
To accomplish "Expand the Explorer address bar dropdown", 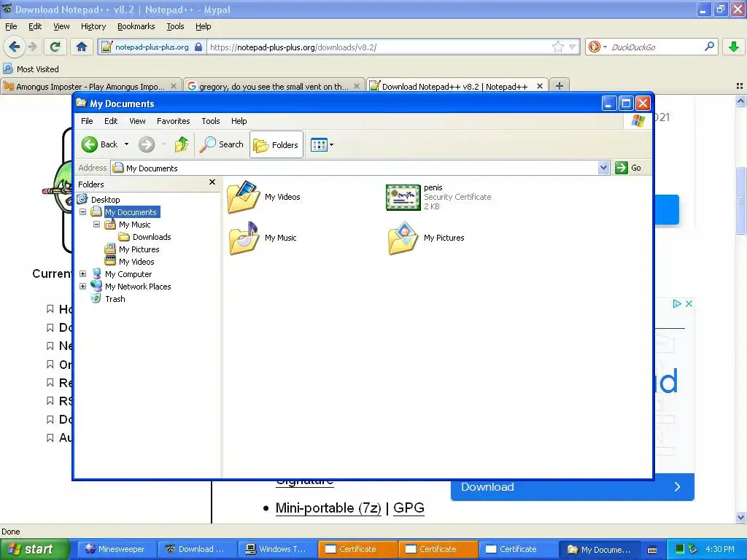I will tap(603, 168).
